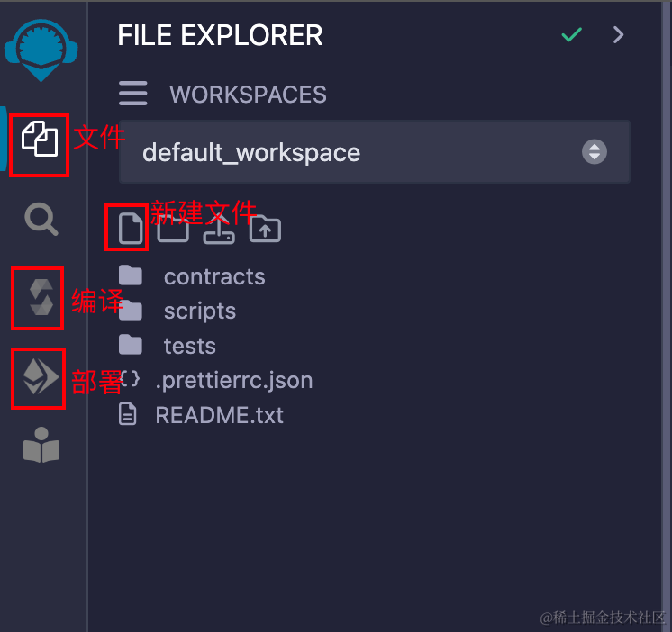Expand the contracts folder
Image resolution: width=672 pixels, height=632 pixels.
point(192,276)
